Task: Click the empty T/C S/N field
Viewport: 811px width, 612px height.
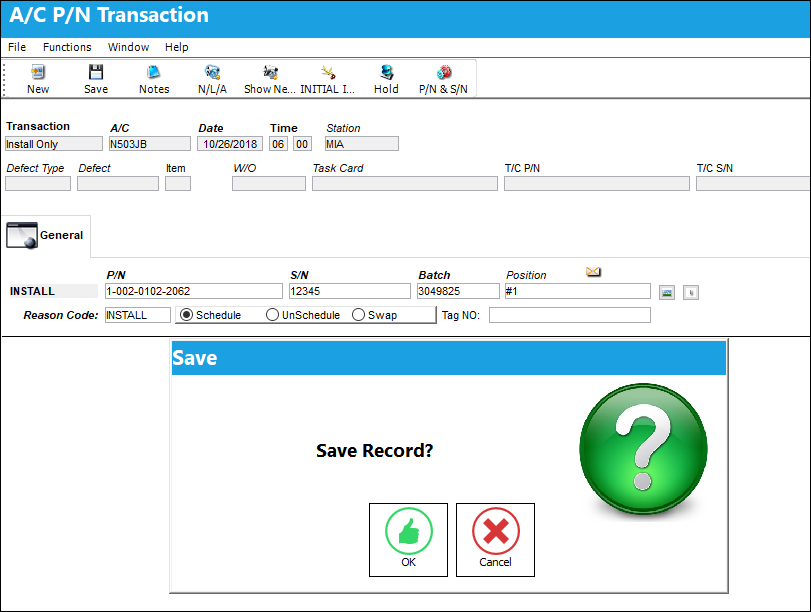Action: point(753,184)
